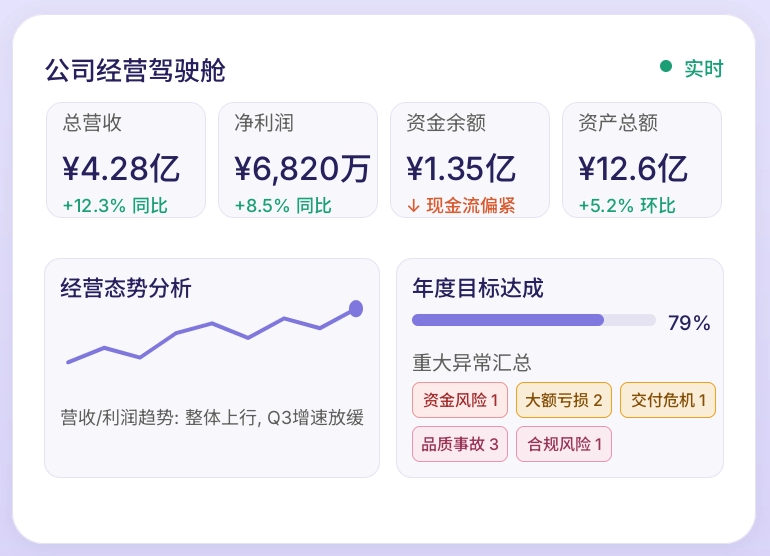Click the 营收/利润趋势 summary text
This screenshot has width=770, height=556.
coord(212,417)
